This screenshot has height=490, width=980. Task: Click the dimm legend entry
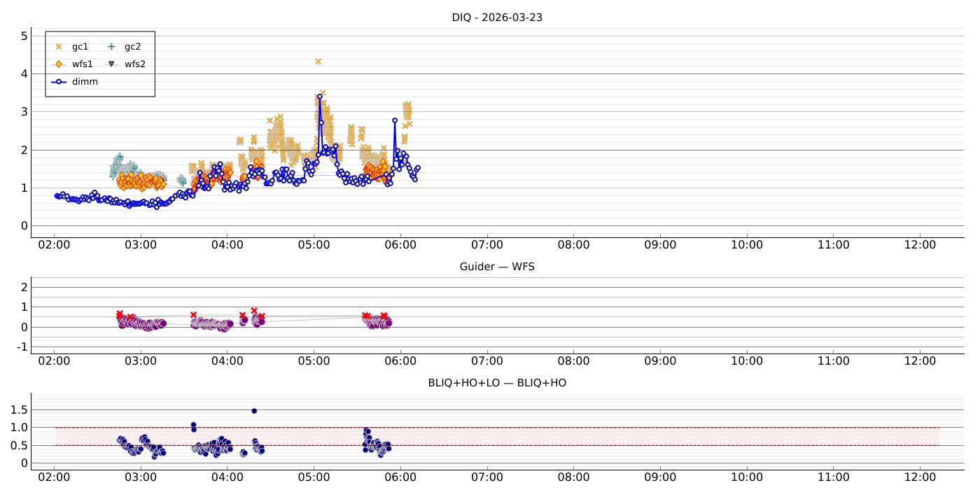point(75,81)
